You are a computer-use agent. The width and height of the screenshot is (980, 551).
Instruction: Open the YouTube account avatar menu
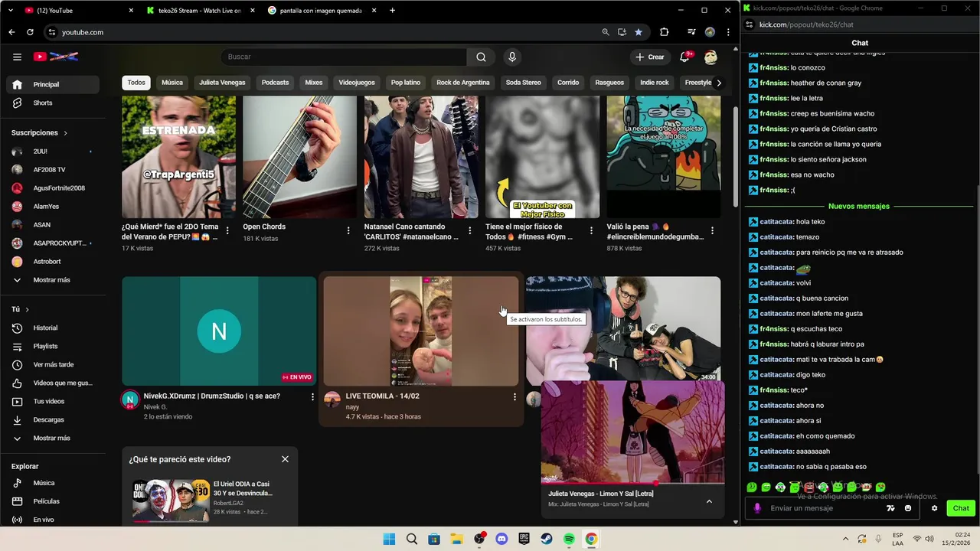(710, 57)
